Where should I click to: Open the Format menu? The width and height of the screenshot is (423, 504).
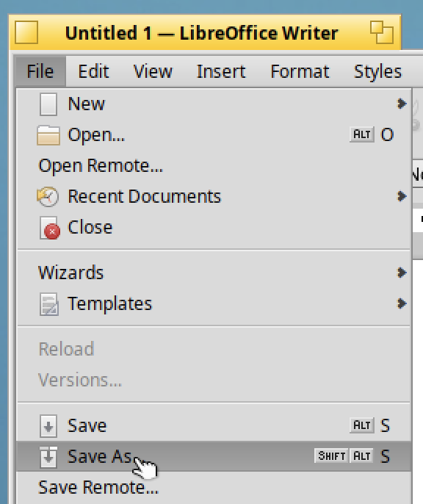[x=300, y=71]
